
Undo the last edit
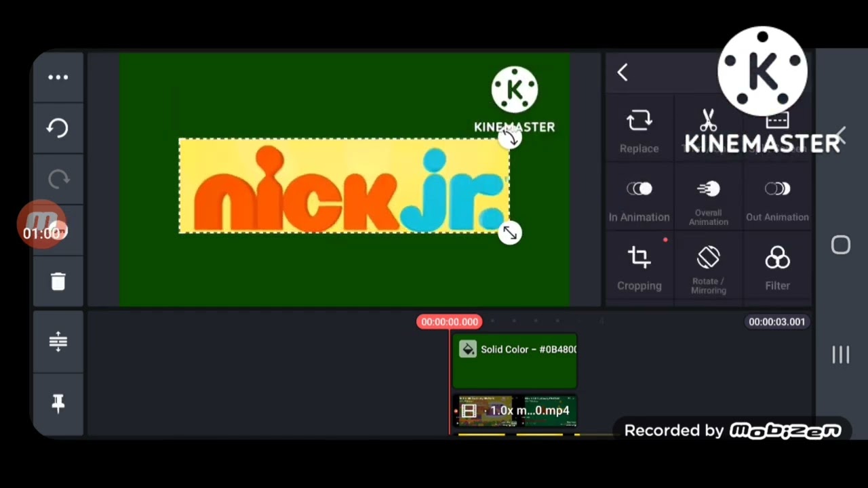(58, 128)
